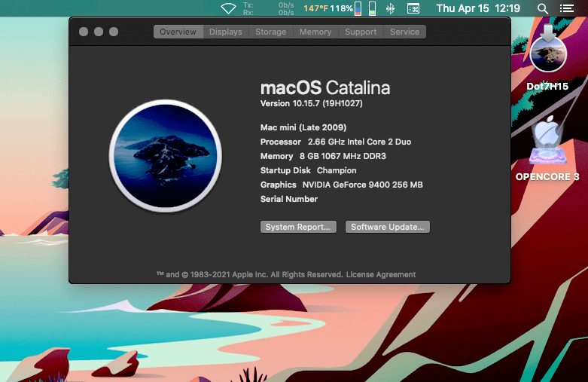The height and width of the screenshot is (382, 588).
Task: Click the date and time clock
Action: click(478, 8)
